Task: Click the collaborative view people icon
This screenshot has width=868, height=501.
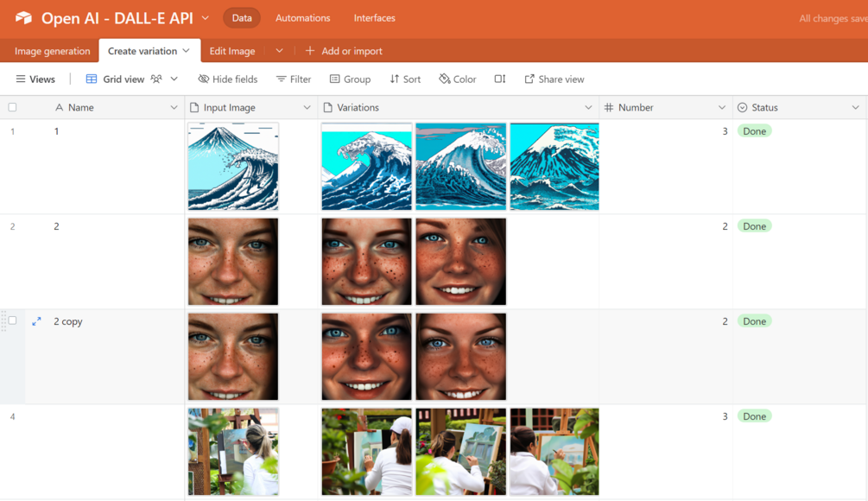Action: pos(156,79)
